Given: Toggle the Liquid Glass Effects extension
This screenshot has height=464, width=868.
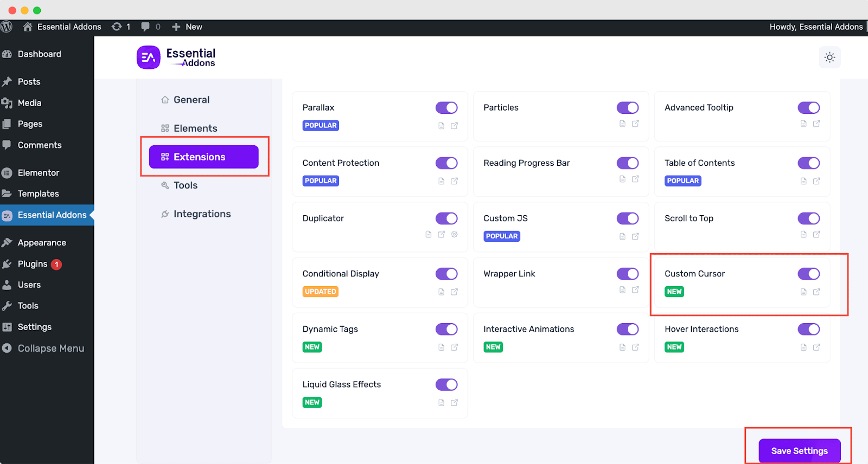Looking at the screenshot, I should (x=446, y=384).
